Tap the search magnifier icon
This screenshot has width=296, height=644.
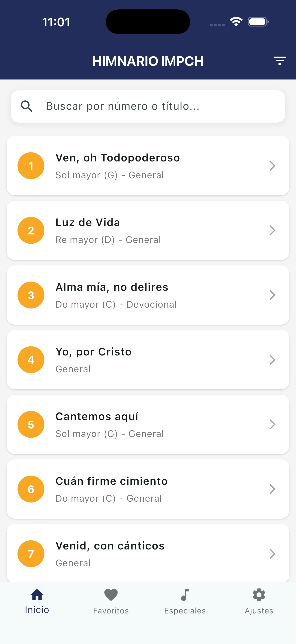27,106
